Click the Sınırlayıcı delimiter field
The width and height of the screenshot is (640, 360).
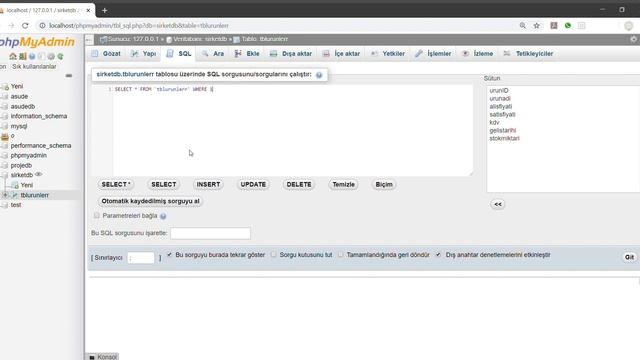(x=141, y=258)
